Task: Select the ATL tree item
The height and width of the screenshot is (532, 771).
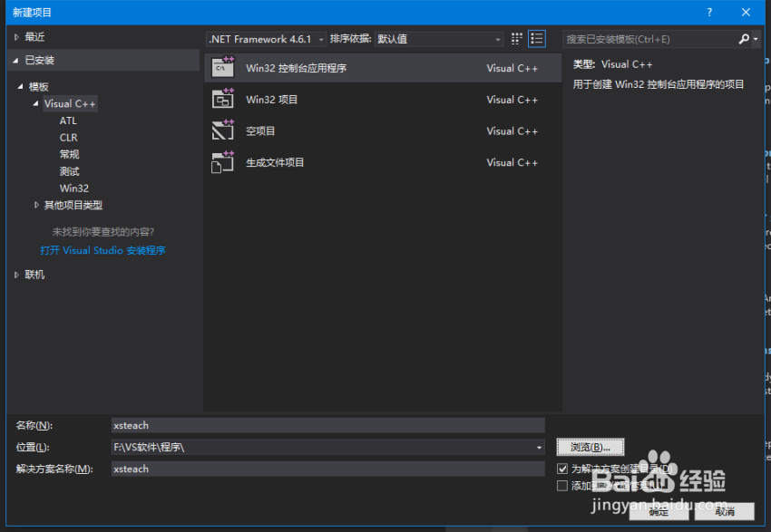Action: (x=68, y=121)
